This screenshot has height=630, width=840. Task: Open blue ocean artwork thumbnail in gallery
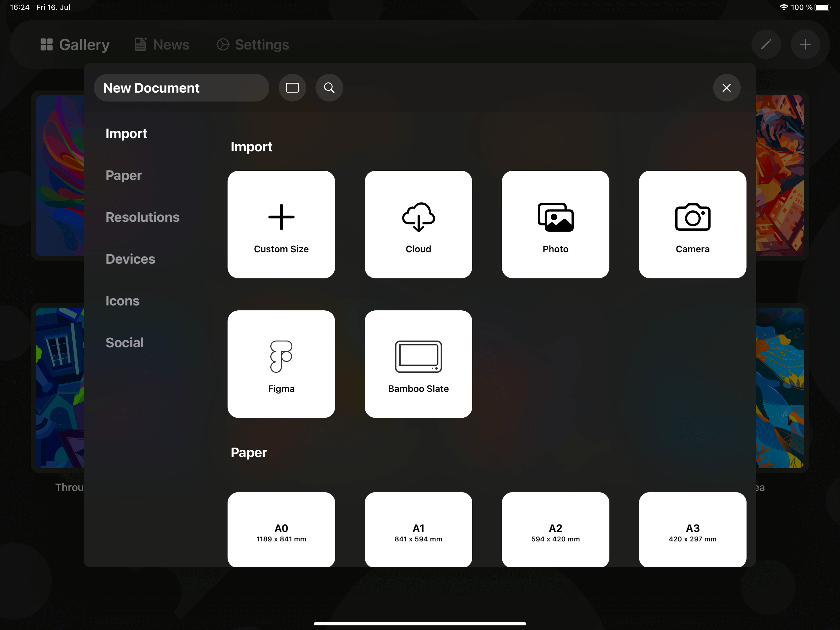(780, 388)
